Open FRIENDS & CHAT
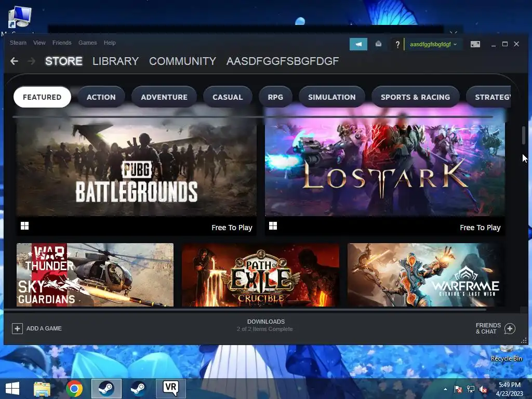 [x=488, y=328]
